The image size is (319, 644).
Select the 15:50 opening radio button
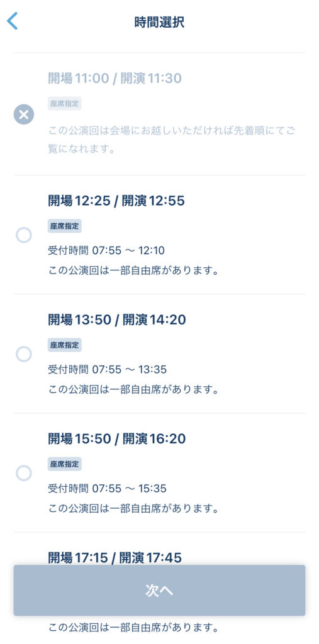[x=24, y=473]
